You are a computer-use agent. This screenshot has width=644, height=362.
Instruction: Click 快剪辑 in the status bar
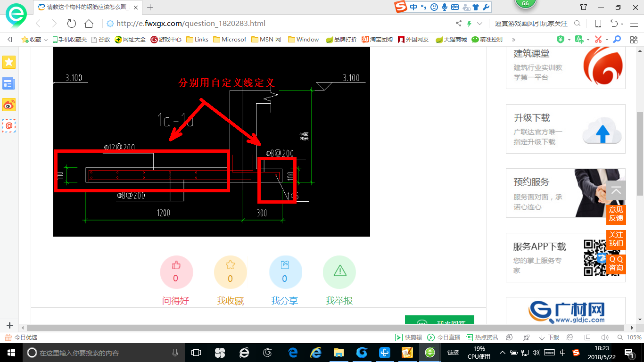[408, 337]
